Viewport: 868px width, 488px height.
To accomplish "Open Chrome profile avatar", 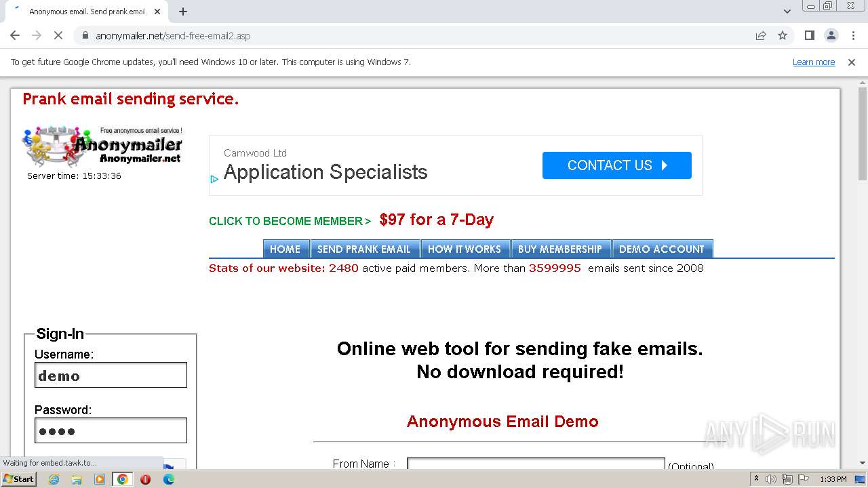I will coord(831,35).
